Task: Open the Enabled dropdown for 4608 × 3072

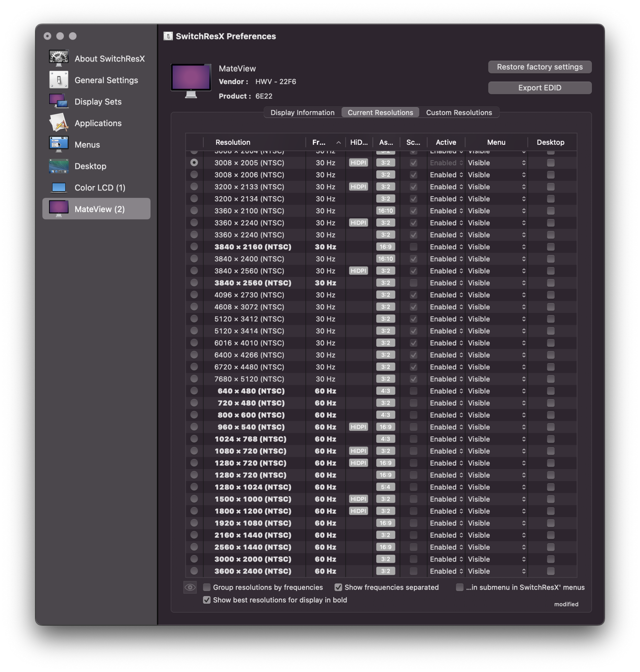Action: click(x=446, y=307)
